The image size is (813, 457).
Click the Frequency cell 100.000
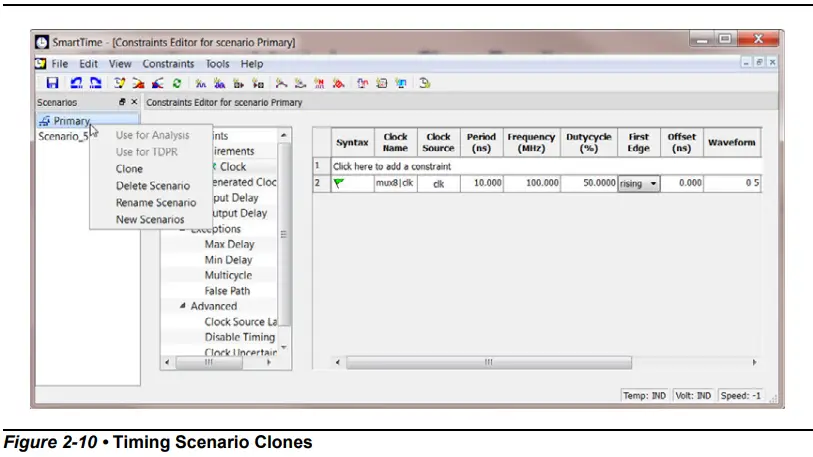click(x=531, y=183)
